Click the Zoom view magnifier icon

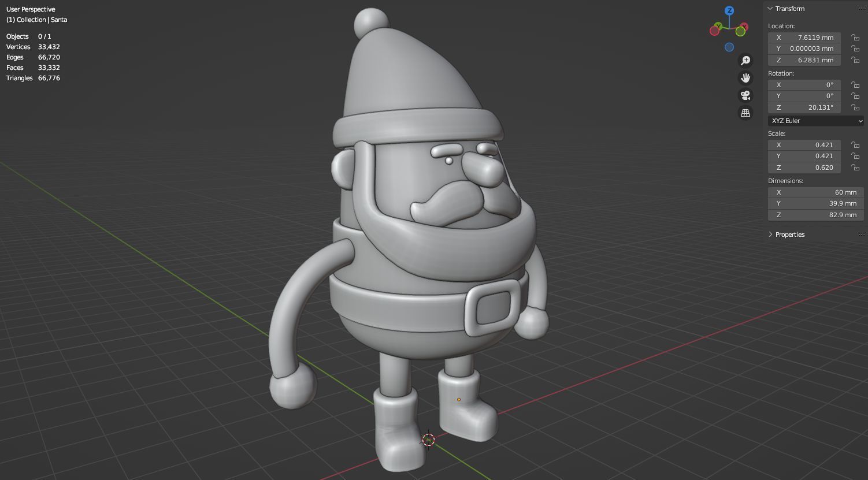tap(745, 61)
